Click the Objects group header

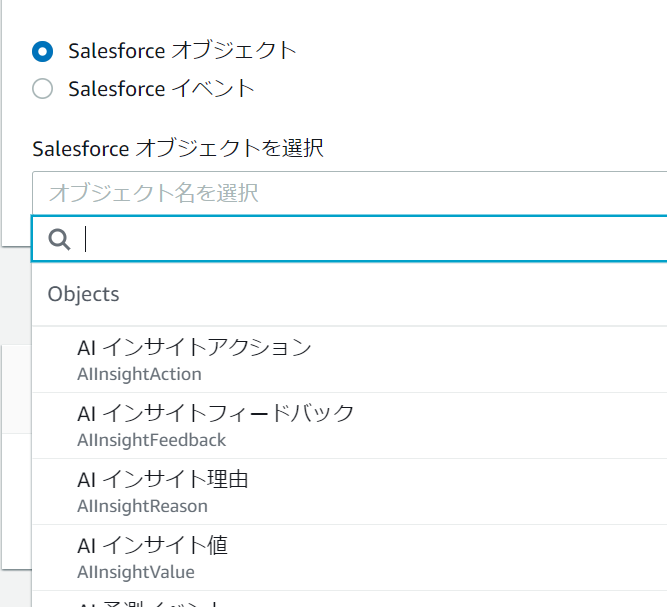click(84, 294)
